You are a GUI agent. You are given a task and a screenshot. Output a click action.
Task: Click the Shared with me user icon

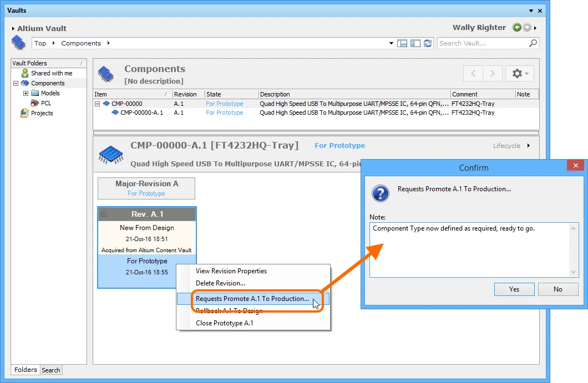[x=25, y=73]
